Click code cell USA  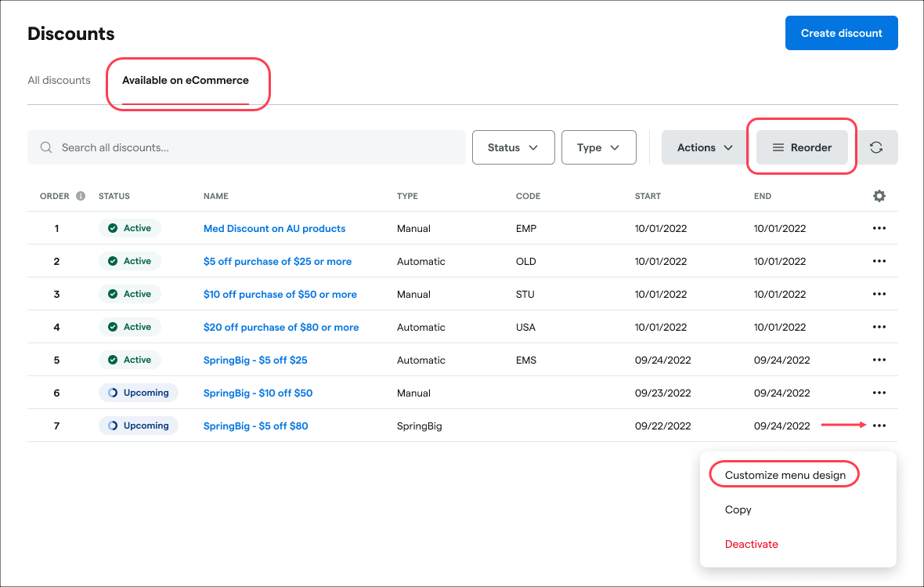pyautogui.click(x=525, y=327)
